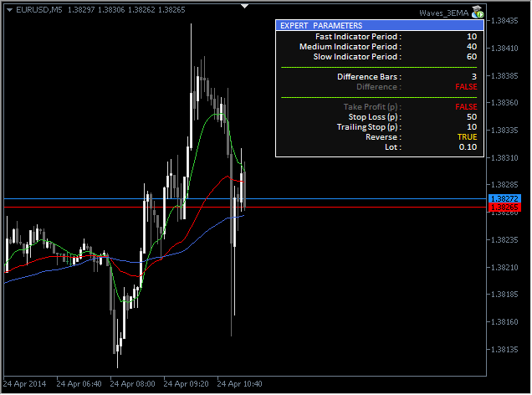The height and width of the screenshot is (395, 532).
Task: Click the EURUSD,M5 symbol title text
Action: point(39,10)
